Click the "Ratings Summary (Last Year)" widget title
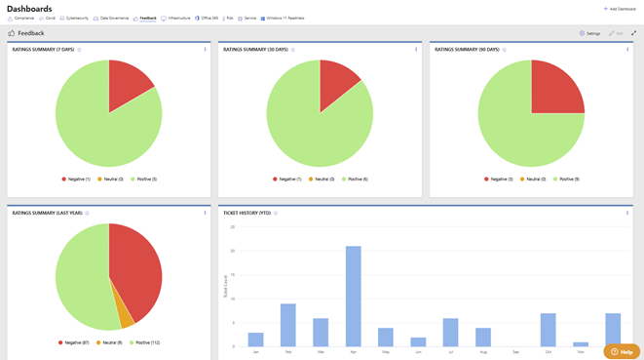Screen dimensions: 644x360 (x=47, y=213)
